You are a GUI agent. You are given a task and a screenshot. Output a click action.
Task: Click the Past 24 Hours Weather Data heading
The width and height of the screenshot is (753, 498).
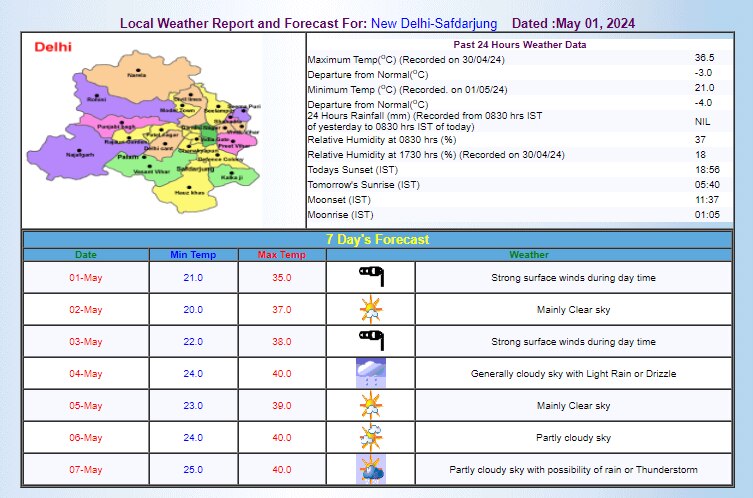520,45
